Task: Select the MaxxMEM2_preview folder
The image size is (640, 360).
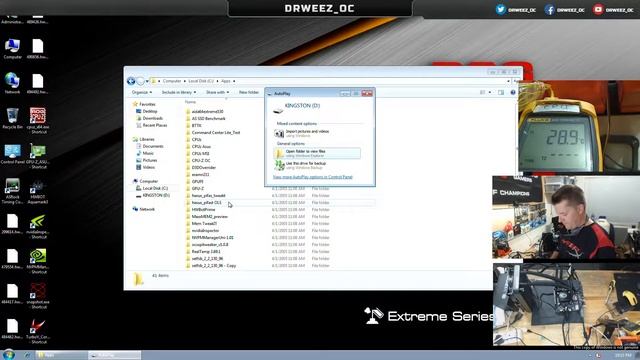Action: (209, 216)
